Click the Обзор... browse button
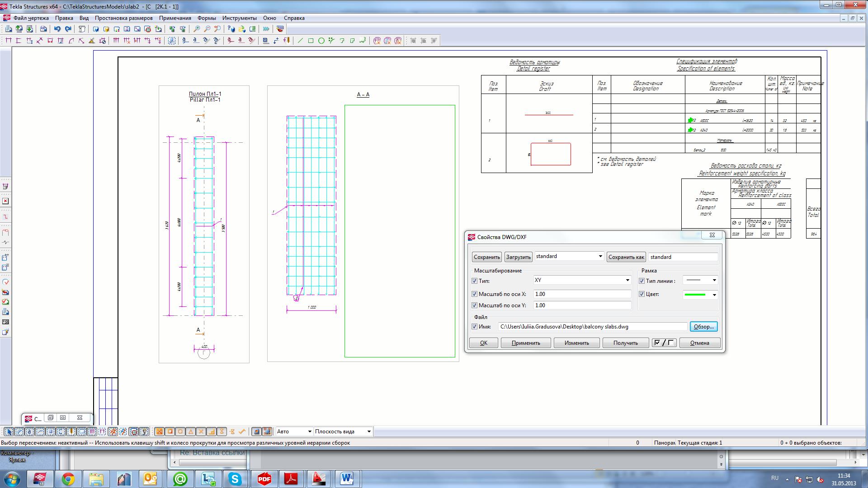This screenshot has width=868, height=488. point(703,327)
